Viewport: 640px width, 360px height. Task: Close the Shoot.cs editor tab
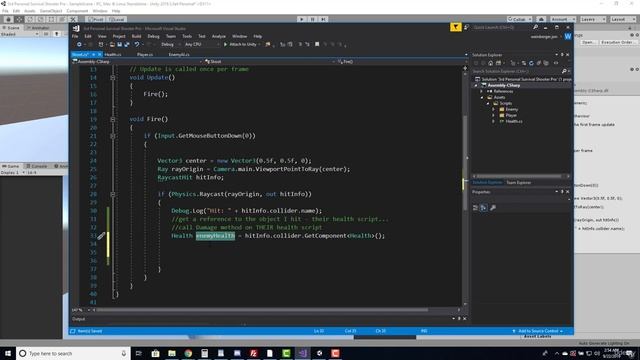pyautogui.click(x=100, y=54)
